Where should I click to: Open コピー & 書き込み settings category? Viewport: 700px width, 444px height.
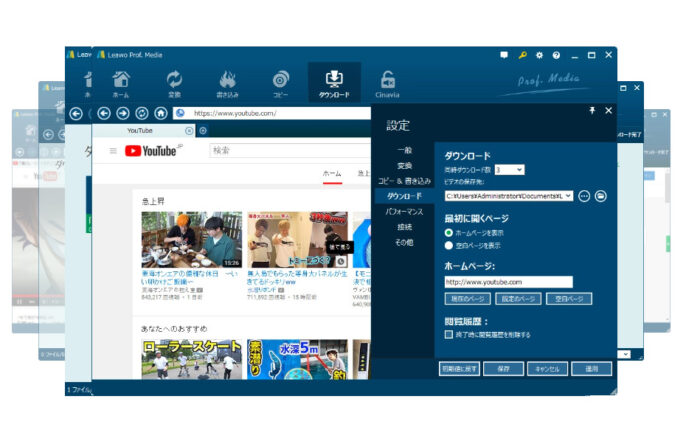[x=404, y=181]
